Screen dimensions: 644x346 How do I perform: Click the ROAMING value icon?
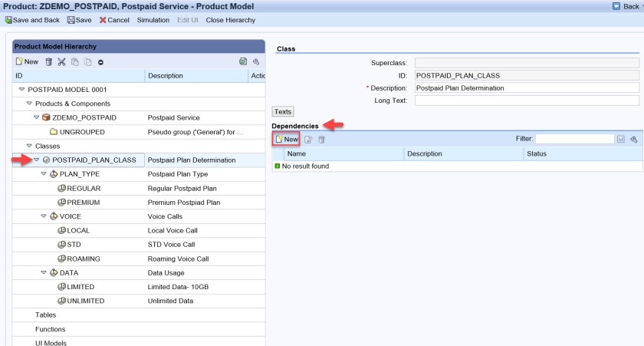(x=61, y=259)
